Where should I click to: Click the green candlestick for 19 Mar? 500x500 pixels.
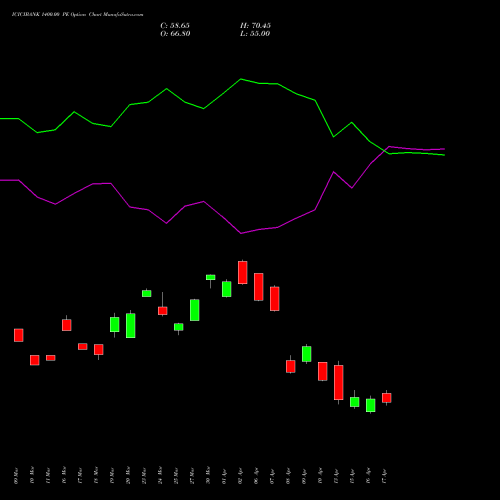[x=115, y=325]
